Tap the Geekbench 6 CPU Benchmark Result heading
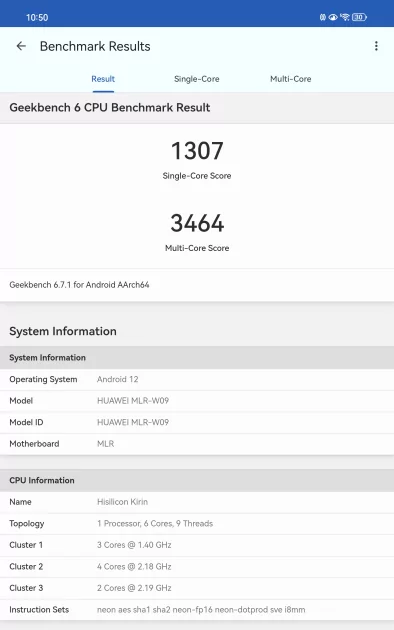Image resolution: width=394 pixels, height=630 pixels. [110, 107]
